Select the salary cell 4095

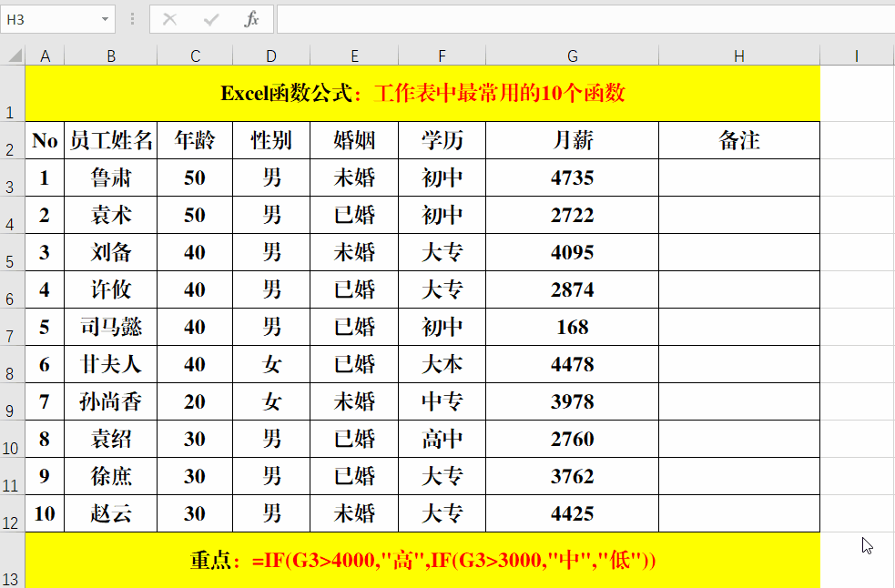pyautogui.click(x=573, y=252)
